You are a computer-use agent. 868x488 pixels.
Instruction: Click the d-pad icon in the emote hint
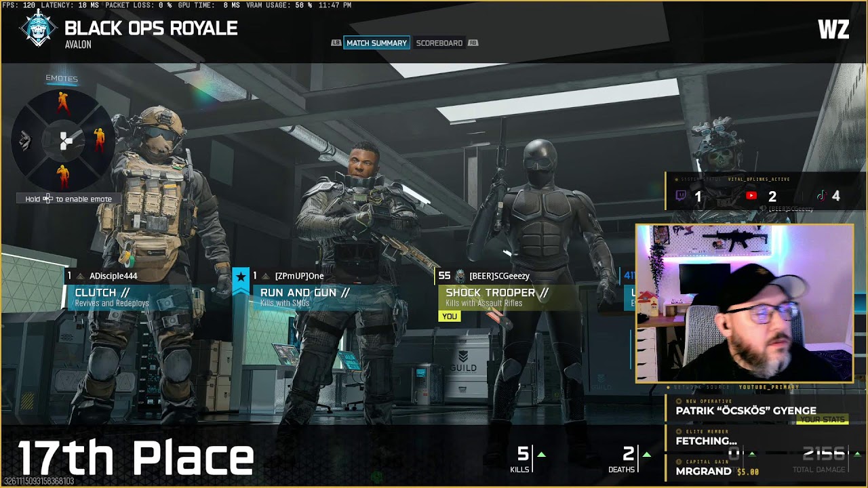tap(47, 199)
